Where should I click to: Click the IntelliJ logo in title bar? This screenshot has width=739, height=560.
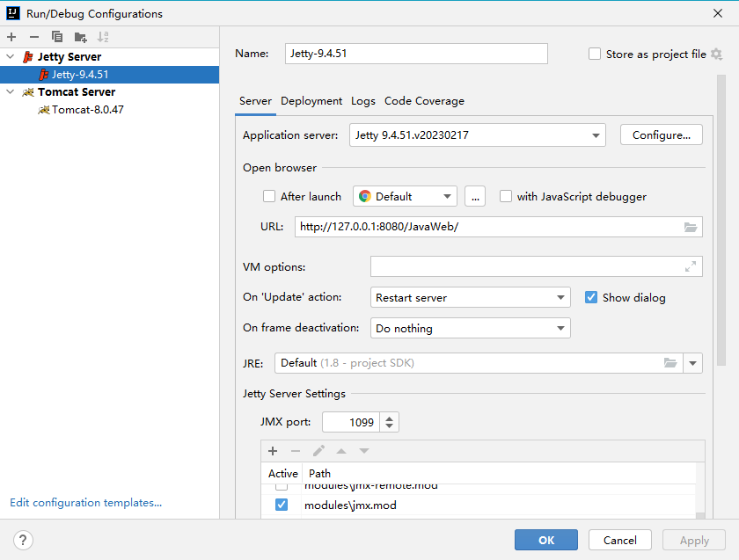pyautogui.click(x=13, y=13)
